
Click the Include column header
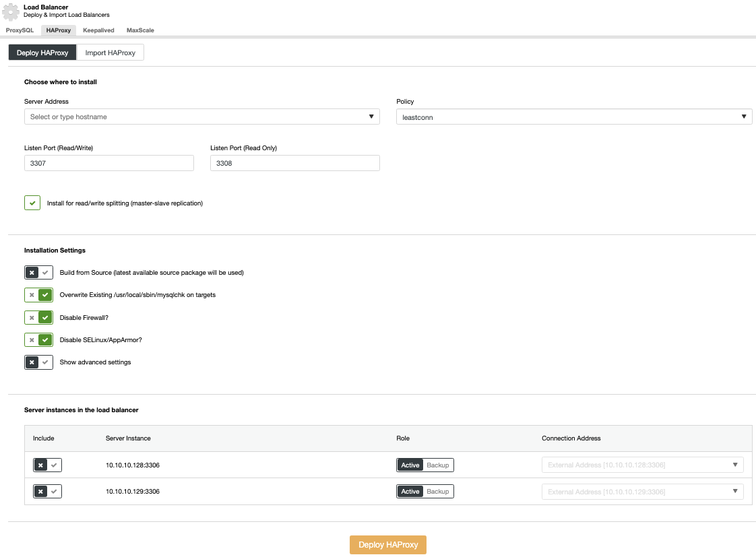coord(43,438)
